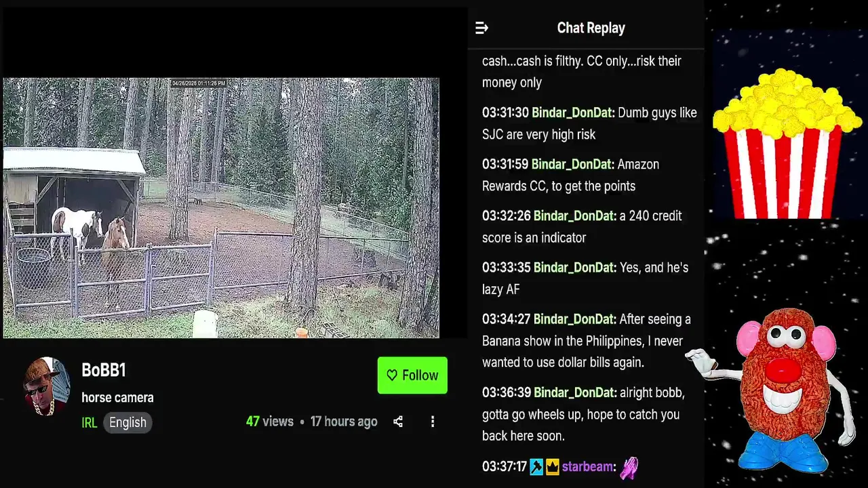Open starbeam's username in chat
Screen dimensions: 868x488
[587, 466]
